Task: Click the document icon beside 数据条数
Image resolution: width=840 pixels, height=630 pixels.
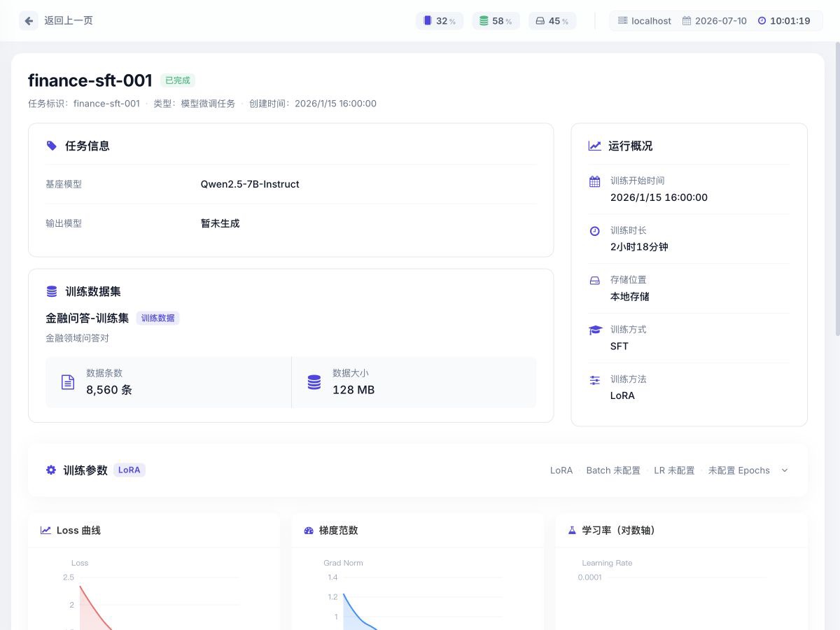Action: click(x=68, y=382)
